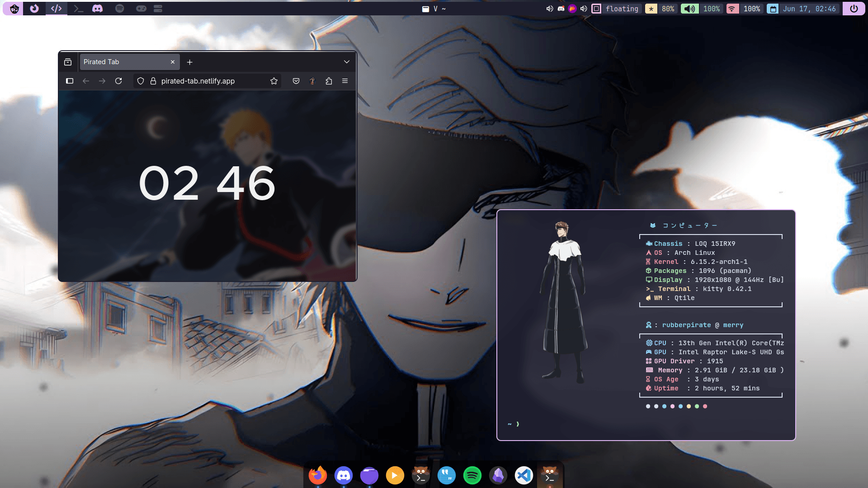Expand the list all tabs dropdown
Screen dimensions: 868x488
[x=347, y=62]
